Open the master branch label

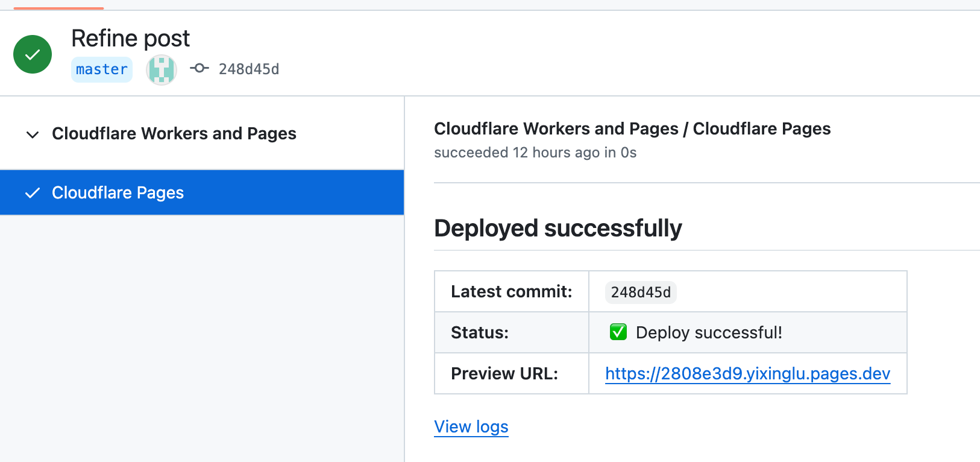coord(101,70)
